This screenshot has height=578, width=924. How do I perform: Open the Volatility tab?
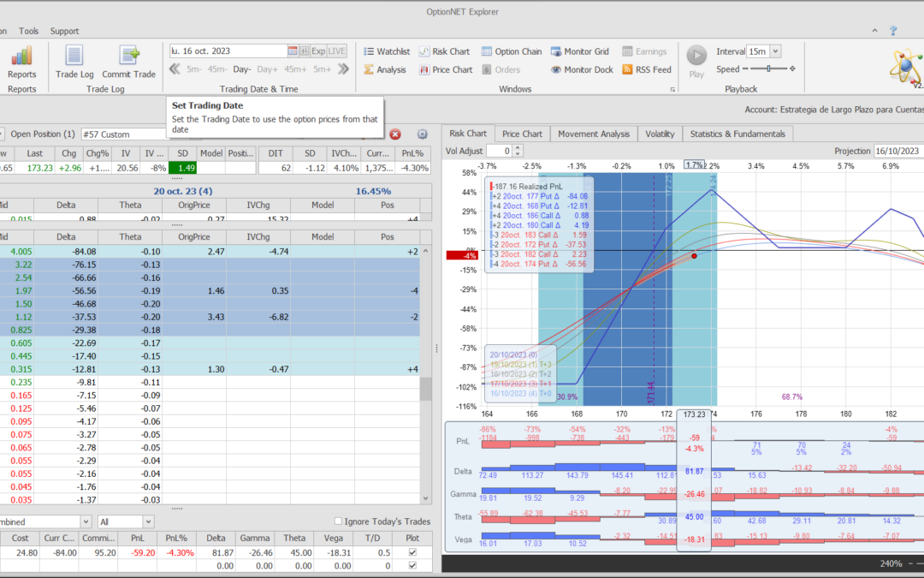pyautogui.click(x=660, y=134)
